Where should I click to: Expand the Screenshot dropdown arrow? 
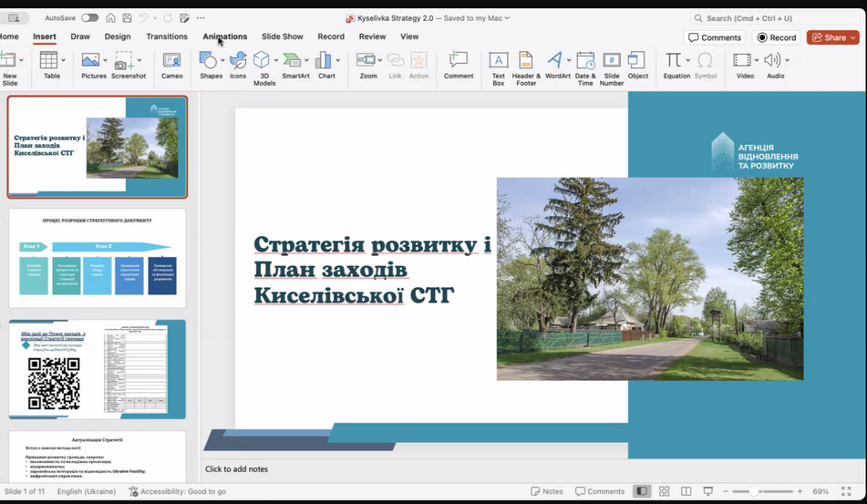[x=139, y=60]
